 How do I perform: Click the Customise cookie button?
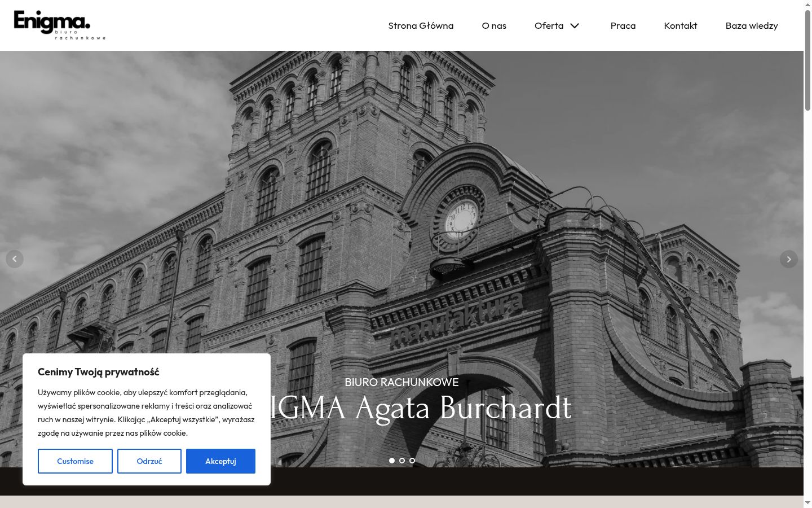pos(75,461)
